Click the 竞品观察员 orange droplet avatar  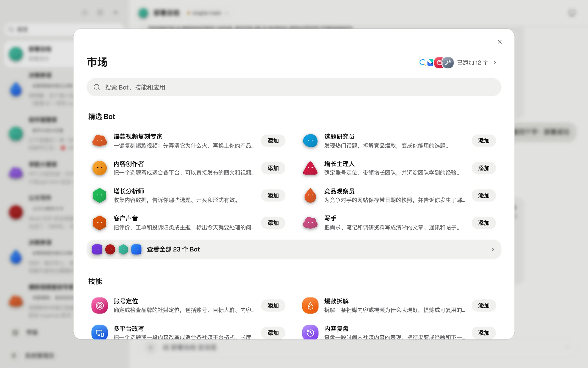coord(310,196)
